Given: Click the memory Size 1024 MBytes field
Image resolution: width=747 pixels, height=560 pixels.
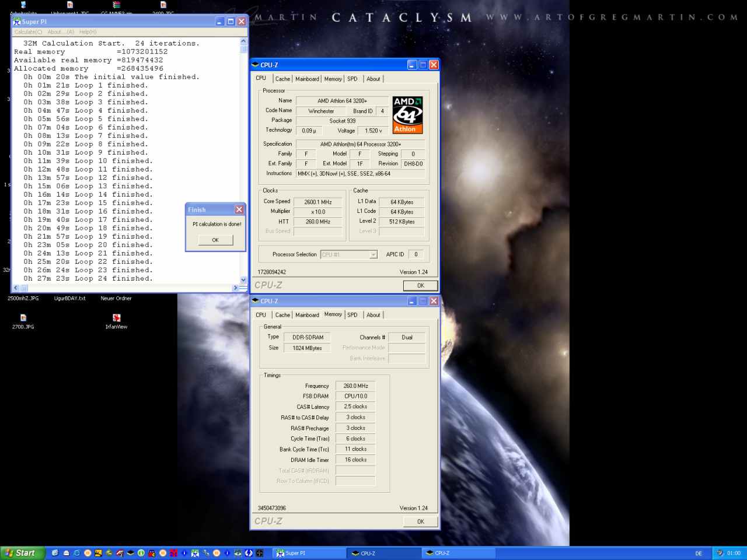Looking at the screenshot, I should [307, 348].
